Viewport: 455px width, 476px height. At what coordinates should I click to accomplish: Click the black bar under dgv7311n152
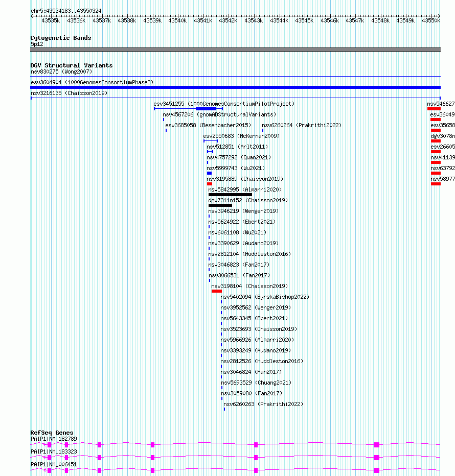tap(220, 205)
